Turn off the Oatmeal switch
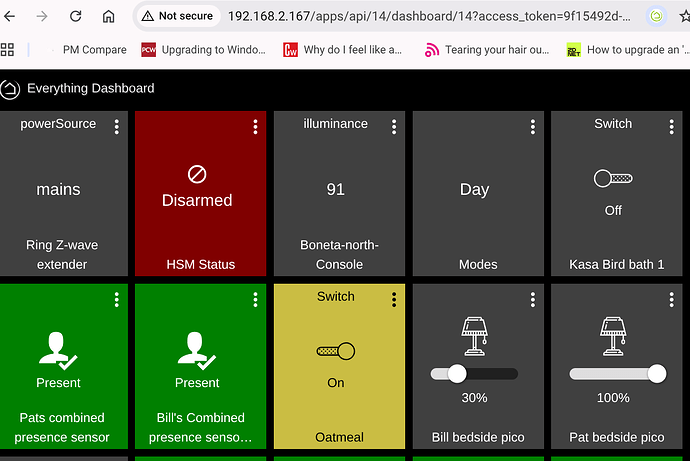690x461 pixels. point(336,352)
